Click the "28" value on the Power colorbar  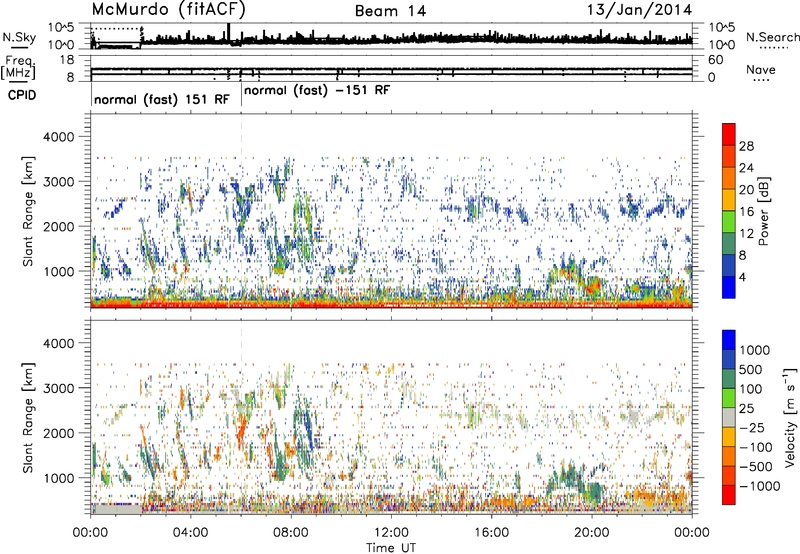[x=746, y=146]
